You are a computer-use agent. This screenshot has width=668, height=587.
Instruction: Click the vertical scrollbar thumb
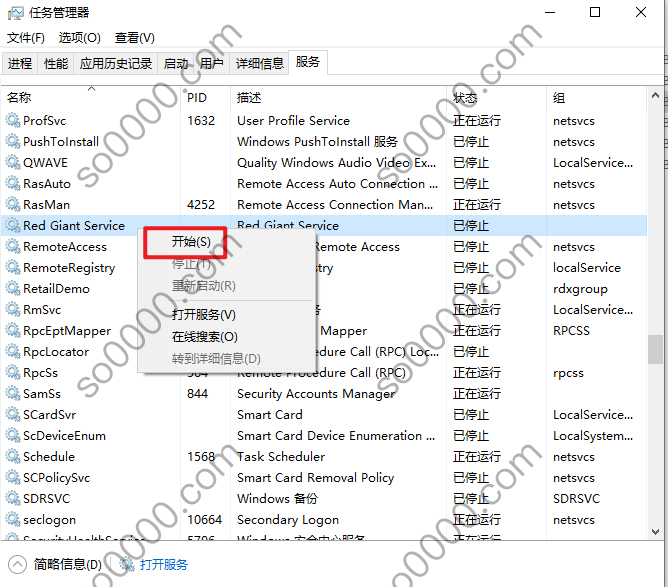pos(655,350)
